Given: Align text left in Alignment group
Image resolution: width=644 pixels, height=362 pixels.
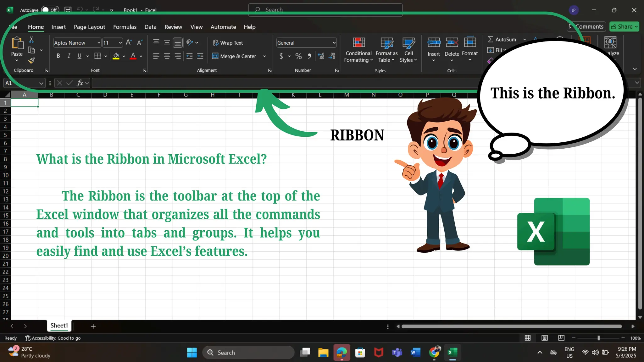Looking at the screenshot, I should [x=156, y=56].
